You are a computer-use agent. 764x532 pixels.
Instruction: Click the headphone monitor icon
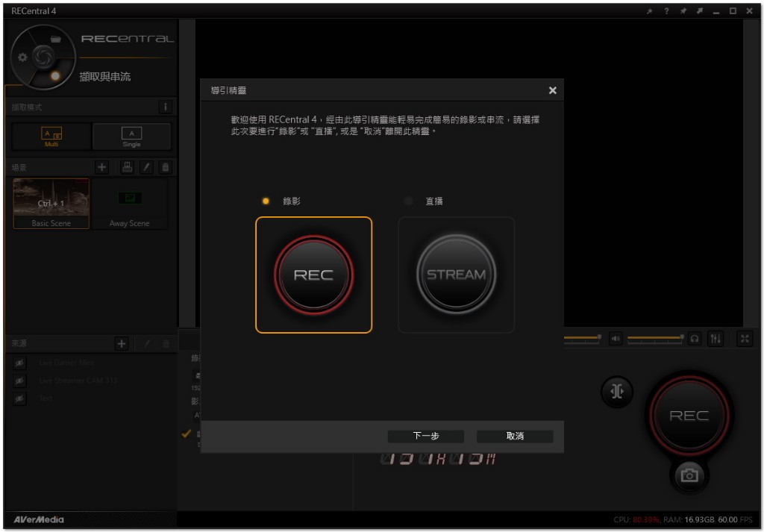click(695, 339)
